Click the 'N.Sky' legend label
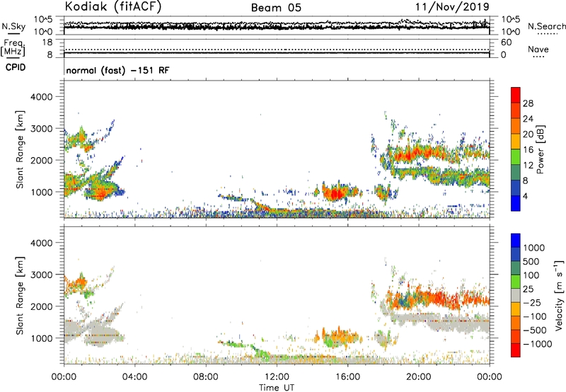 [13, 26]
